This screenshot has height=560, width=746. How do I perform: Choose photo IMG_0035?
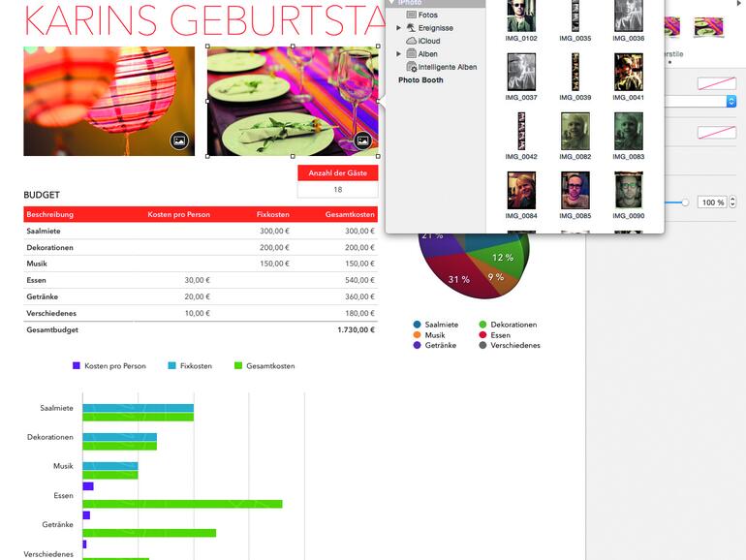click(x=575, y=16)
